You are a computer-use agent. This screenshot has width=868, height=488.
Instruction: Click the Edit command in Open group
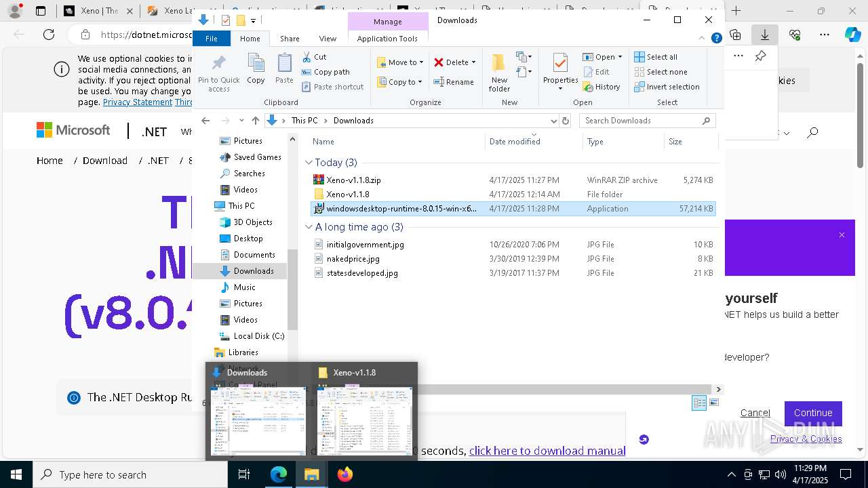point(595,72)
